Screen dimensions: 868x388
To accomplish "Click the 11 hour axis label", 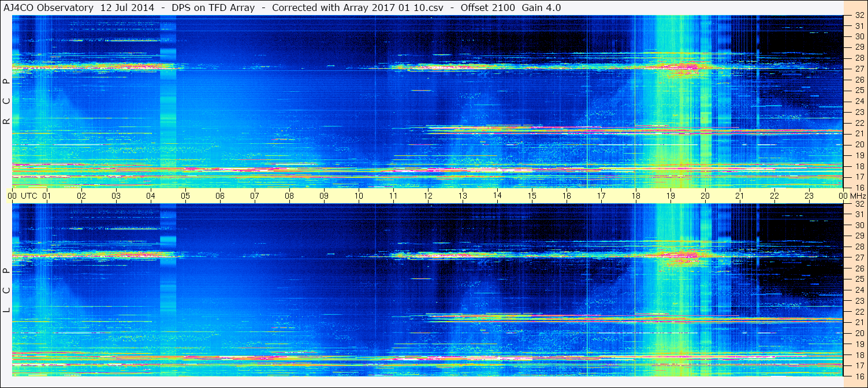I will [393, 196].
